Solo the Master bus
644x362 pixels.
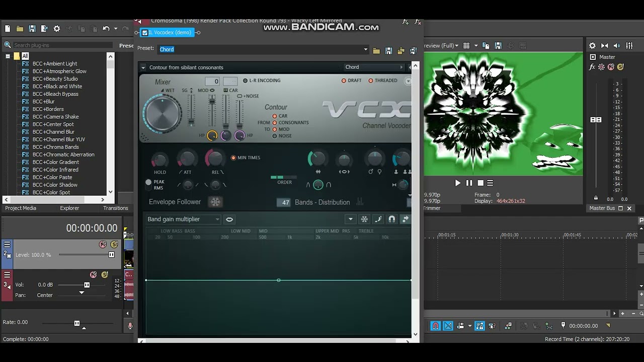pyautogui.click(x=620, y=67)
